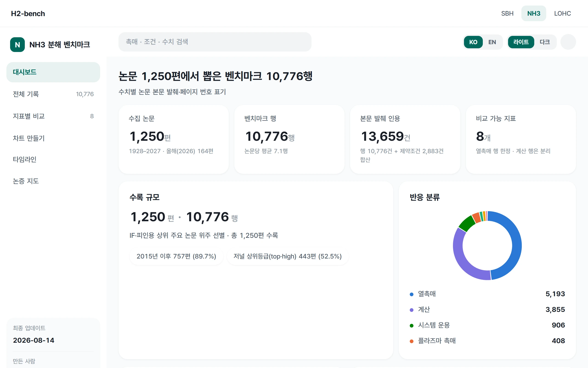
Task: Click the 비교 가능 지표 8개 card
Action: (521, 139)
